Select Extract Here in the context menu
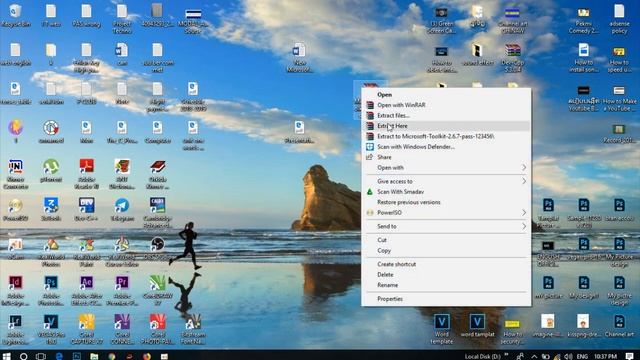 446,126
